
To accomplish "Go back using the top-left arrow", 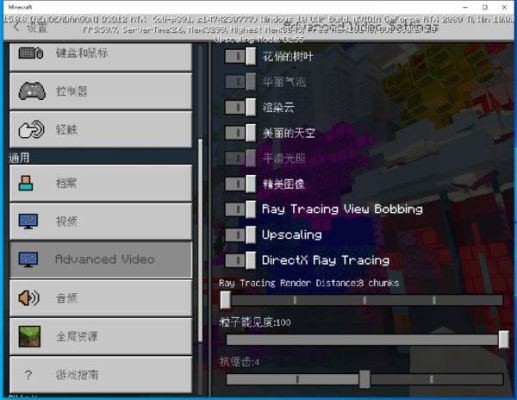I will click(17, 27).
